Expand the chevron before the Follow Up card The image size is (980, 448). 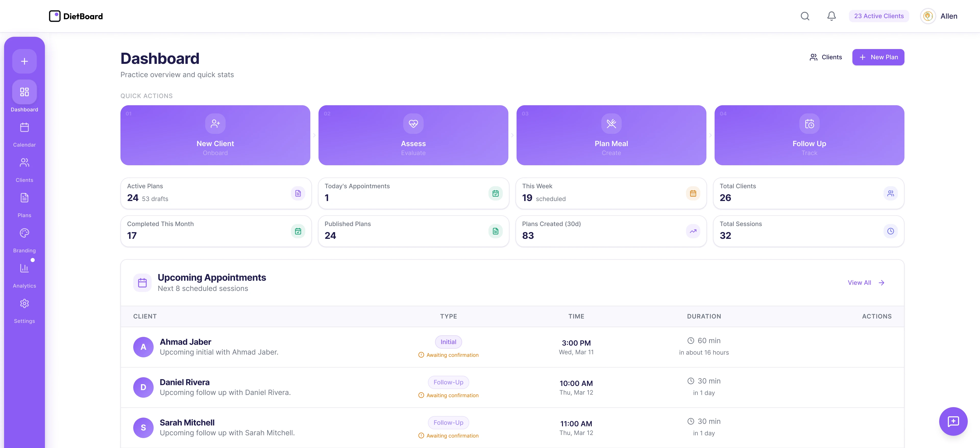pyautogui.click(x=711, y=136)
